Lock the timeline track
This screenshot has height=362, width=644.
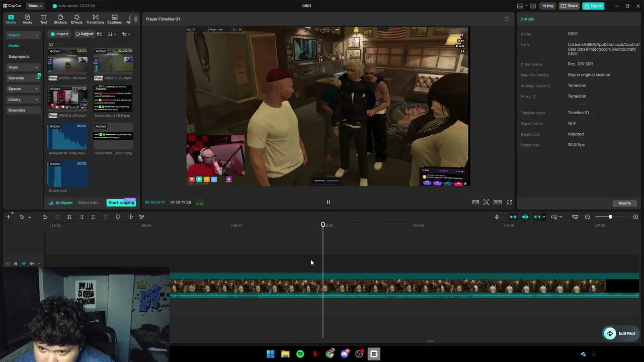[16, 263]
